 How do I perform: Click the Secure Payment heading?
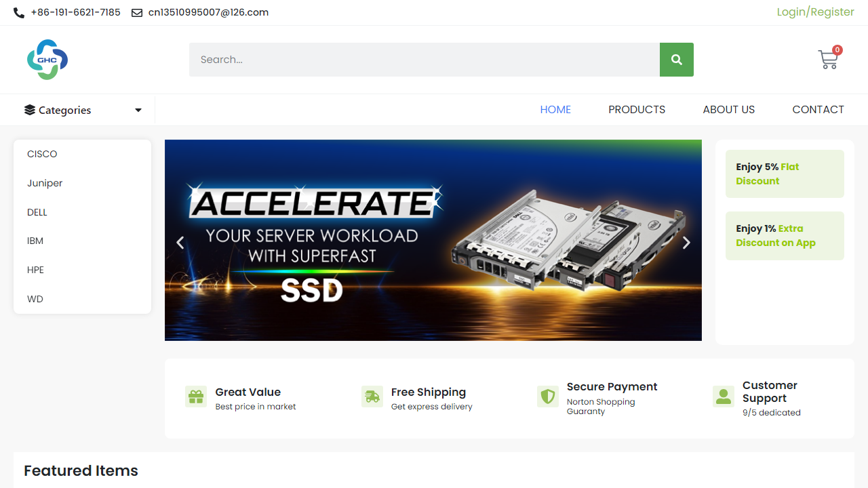tap(612, 386)
